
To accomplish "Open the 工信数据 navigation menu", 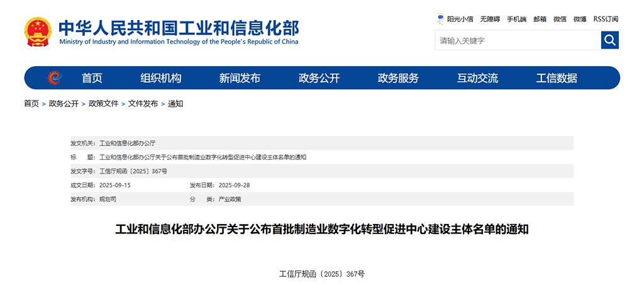I will click(x=557, y=78).
